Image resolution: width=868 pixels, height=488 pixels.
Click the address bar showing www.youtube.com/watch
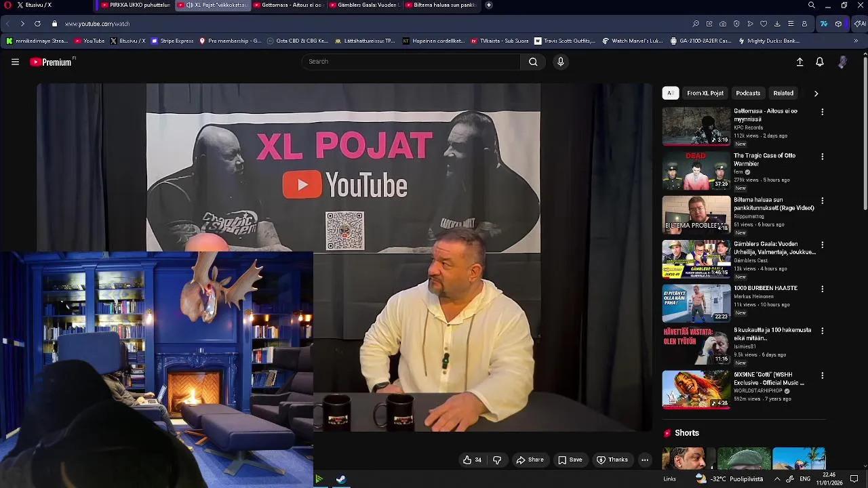point(97,24)
